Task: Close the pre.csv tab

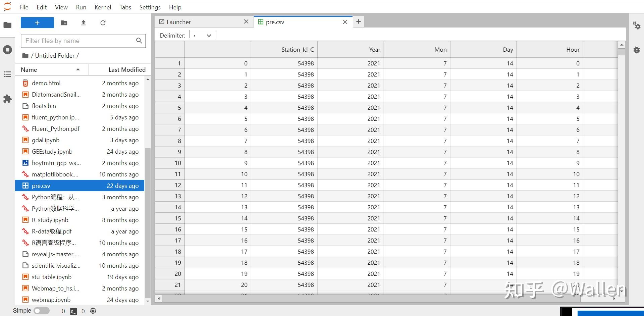Action: [345, 22]
